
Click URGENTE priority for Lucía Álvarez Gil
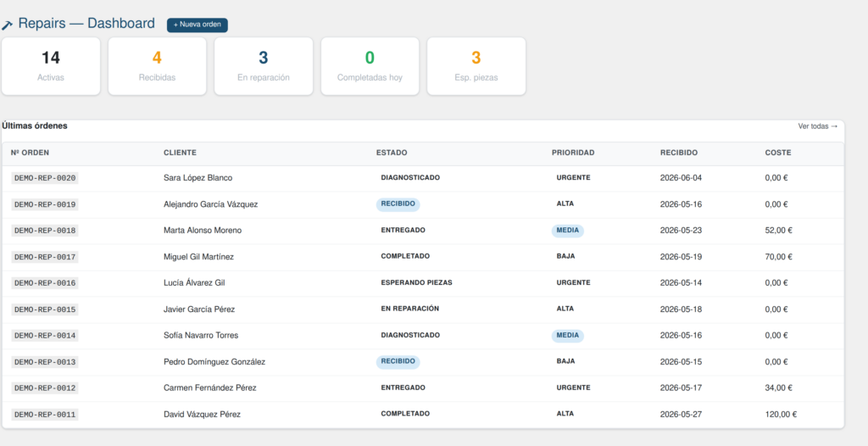[x=574, y=282]
